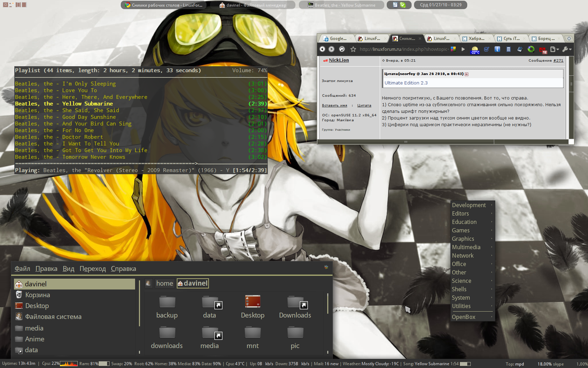Image resolution: width=588 pixels, height=368 pixels.
Task: Open the browser page menu dropdown
Action: [x=554, y=49]
